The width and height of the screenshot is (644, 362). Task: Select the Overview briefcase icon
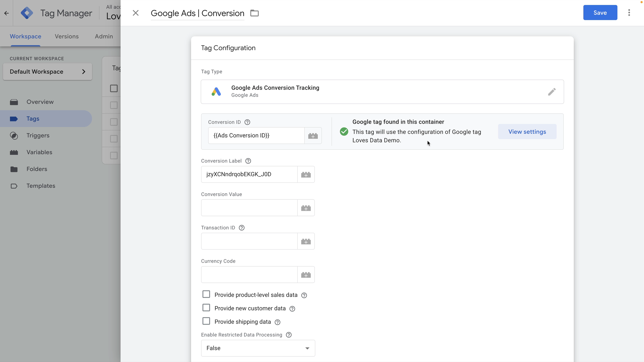pyautogui.click(x=14, y=102)
